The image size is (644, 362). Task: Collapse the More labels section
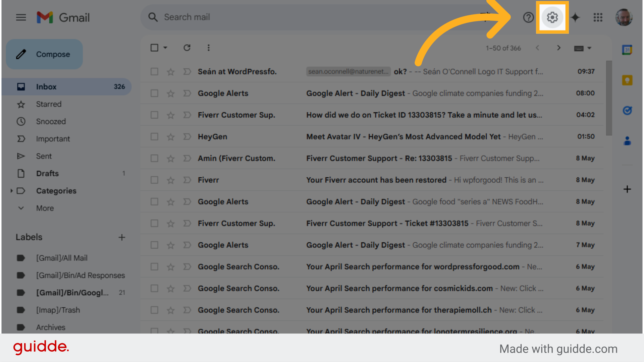pyautogui.click(x=21, y=208)
